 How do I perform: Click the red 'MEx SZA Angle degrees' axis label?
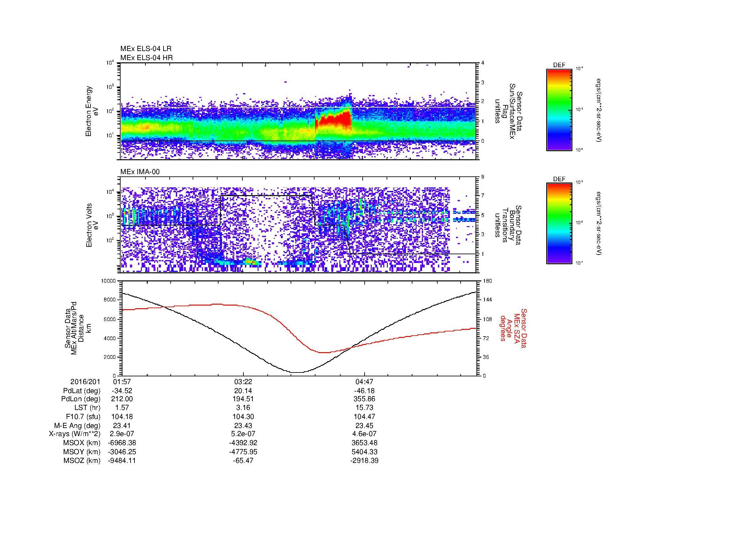513,328
